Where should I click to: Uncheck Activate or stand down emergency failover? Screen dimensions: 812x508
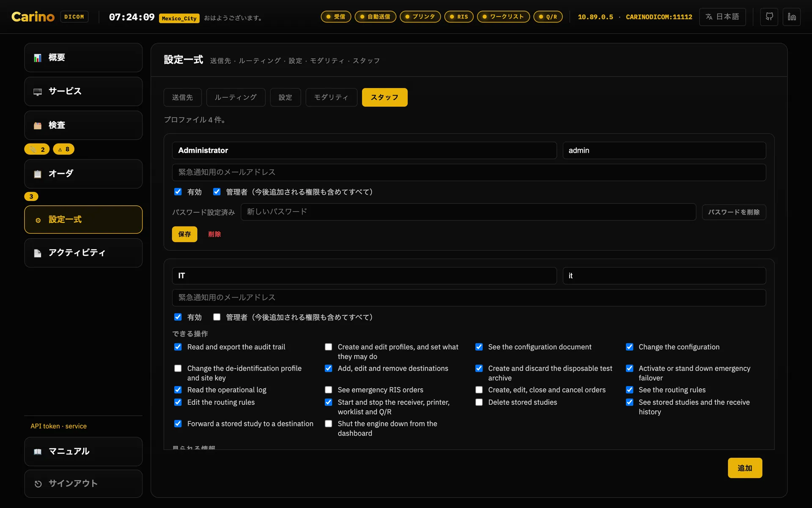(630, 368)
